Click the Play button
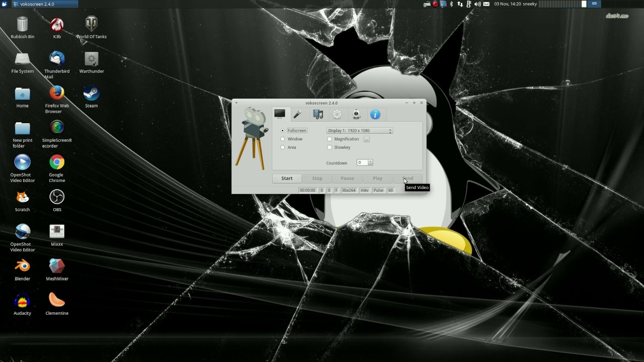 coord(377,178)
